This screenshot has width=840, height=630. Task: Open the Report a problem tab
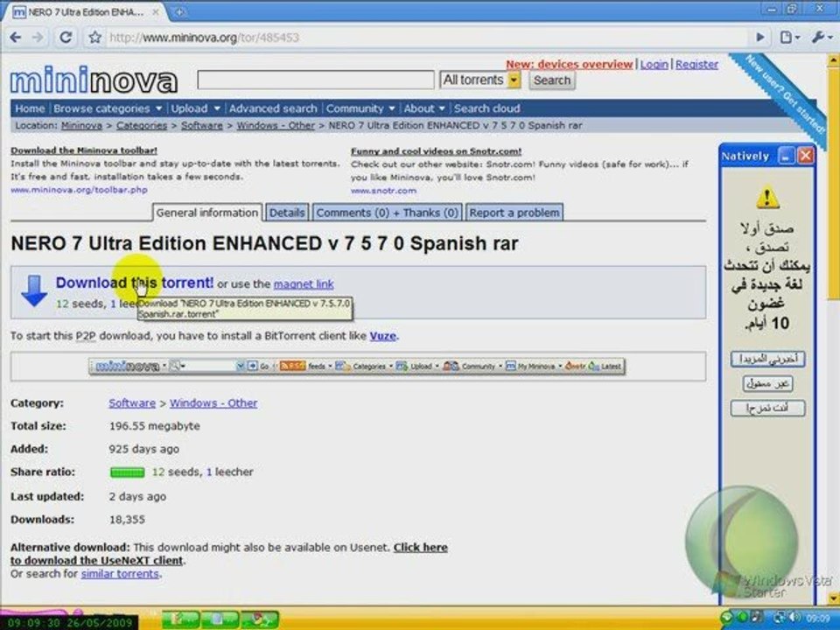click(514, 213)
